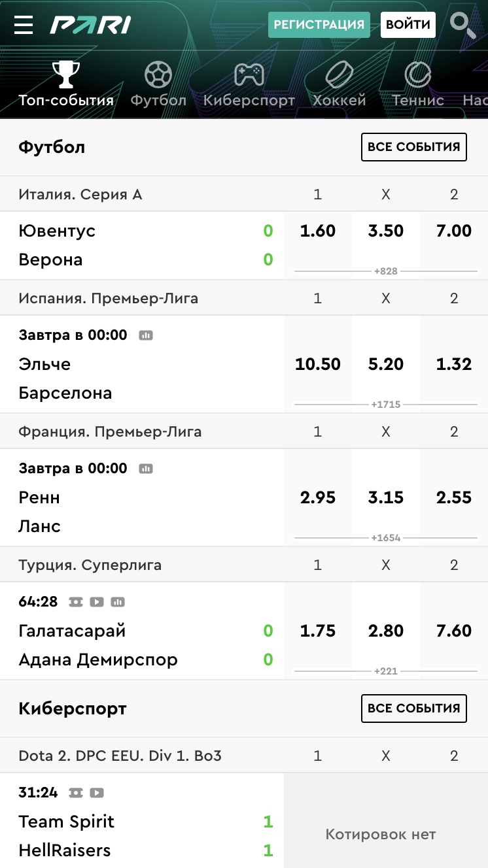This screenshot has height=868, width=488.
Task: Select the Tennis ball icon
Action: [417, 75]
